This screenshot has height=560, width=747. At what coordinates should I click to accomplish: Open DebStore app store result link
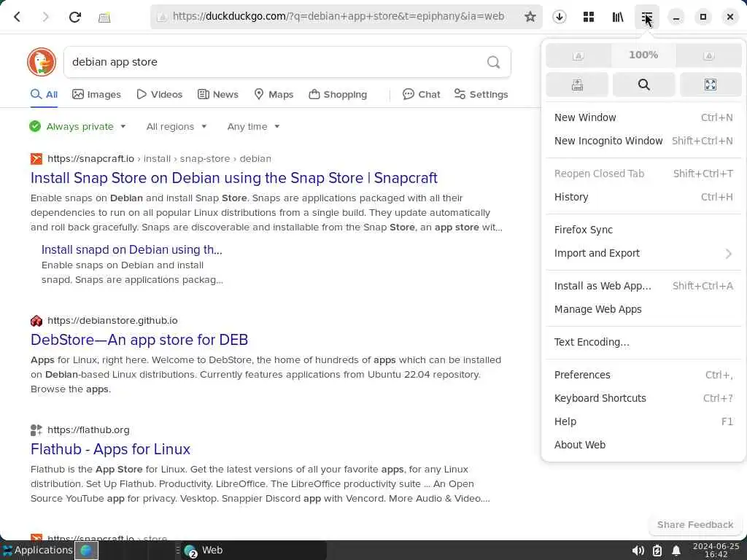(x=139, y=340)
